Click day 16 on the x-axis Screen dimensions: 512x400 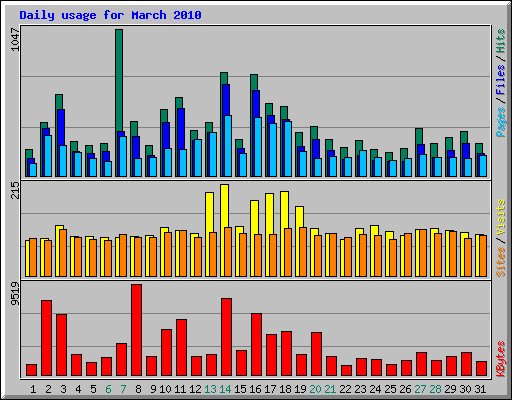(x=255, y=389)
